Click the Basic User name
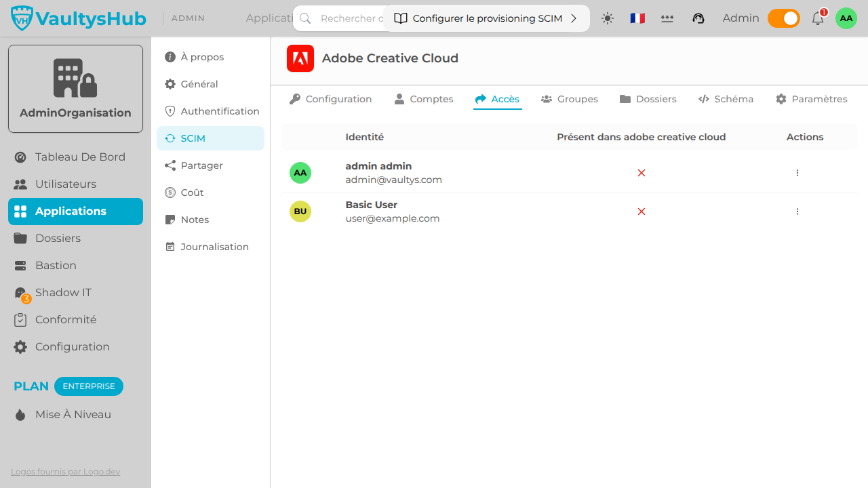The image size is (868, 488). pos(372,205)
